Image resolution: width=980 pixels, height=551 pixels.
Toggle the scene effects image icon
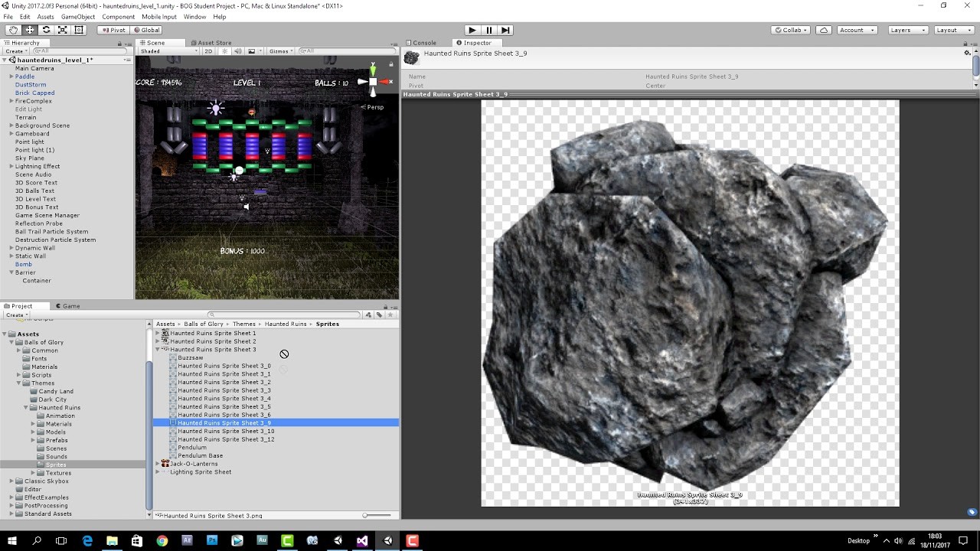click(x=252, y=51)
